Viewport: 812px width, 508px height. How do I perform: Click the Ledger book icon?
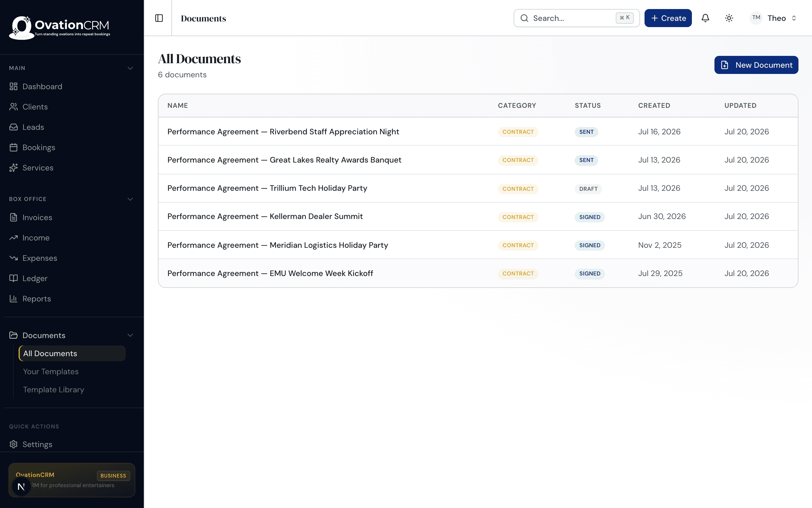click(14, 279)
